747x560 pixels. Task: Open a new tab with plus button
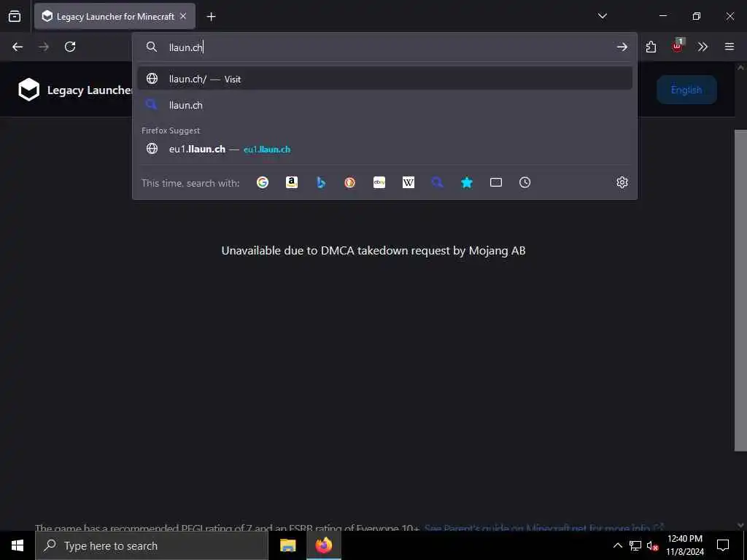pyautogui.click(x=211, y=17)
